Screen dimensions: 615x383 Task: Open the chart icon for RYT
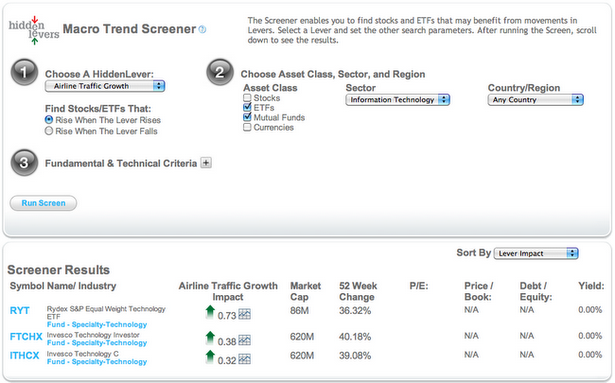tap(244, 314)
